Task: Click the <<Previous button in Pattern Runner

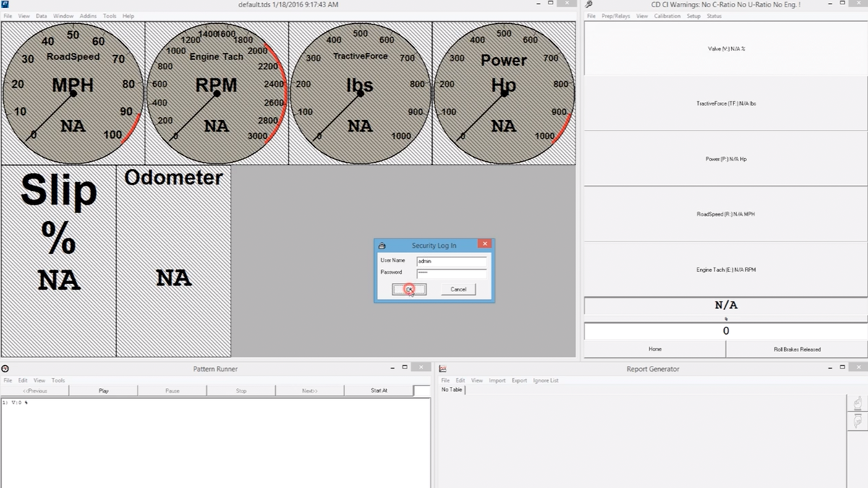Action: point(35,390)
